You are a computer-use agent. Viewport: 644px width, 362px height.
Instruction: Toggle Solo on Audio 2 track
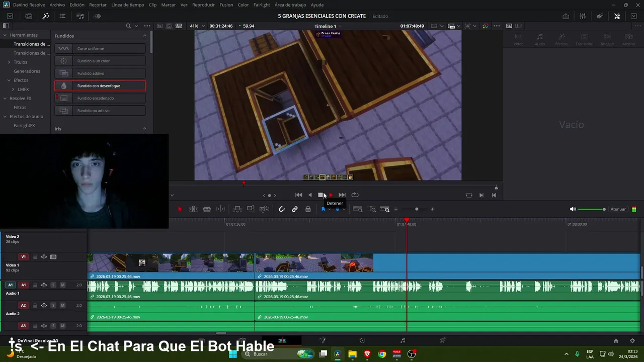[53, 306]
